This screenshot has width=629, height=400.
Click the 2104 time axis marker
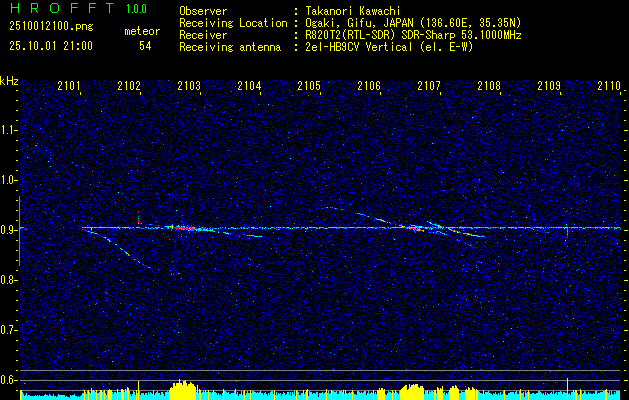[249, 85]
